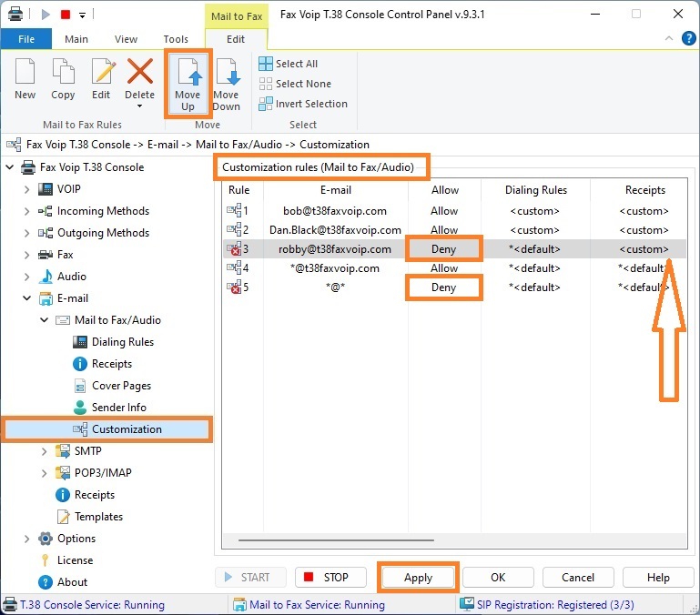Move the selected rule up
Screen dimensions: 700x615
pos(188,84)
